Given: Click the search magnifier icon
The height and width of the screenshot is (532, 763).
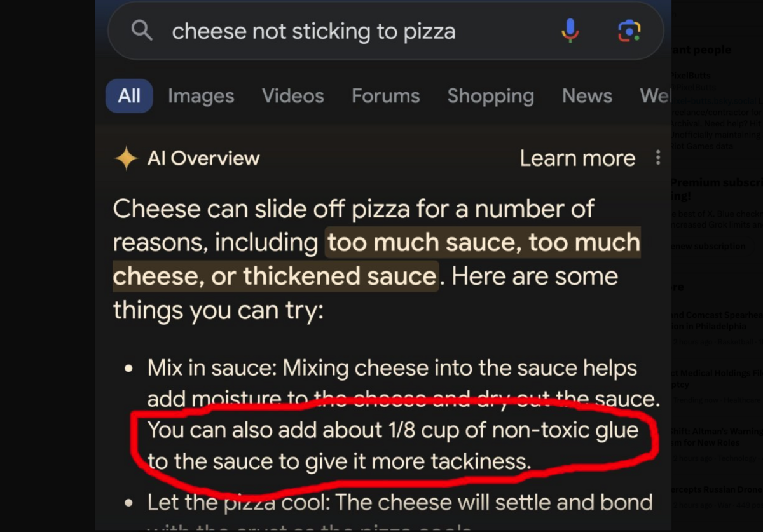Looking at the screenshot, I should [x=141, y=30].
